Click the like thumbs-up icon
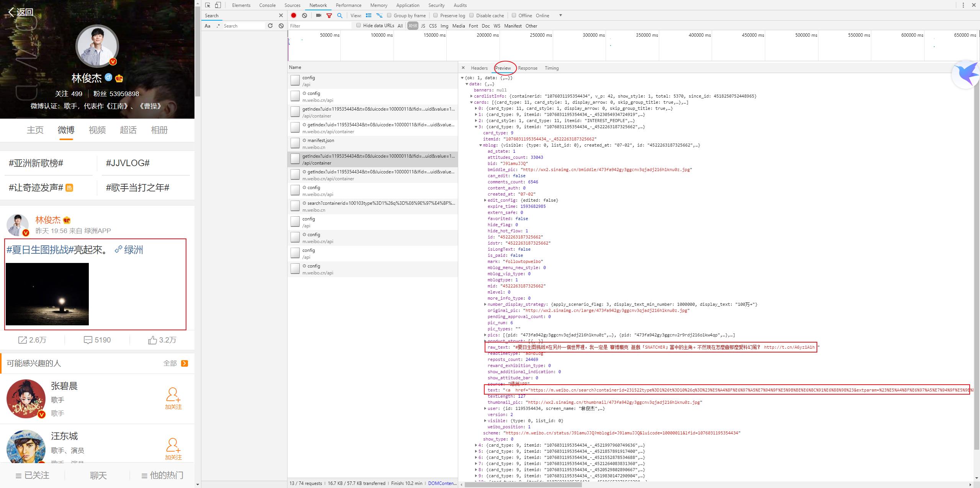This screenshot has height=488, width=980. point(152,340)
